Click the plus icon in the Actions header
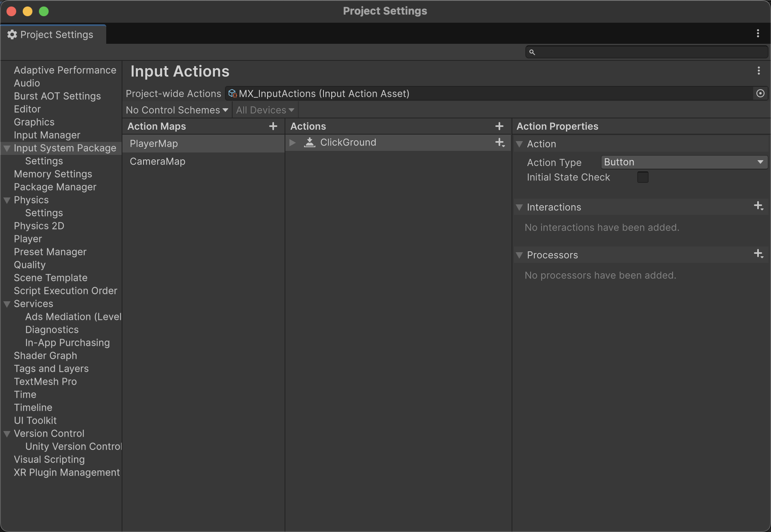The height and width of the screenshot is (532, 771). coord(499,126)
